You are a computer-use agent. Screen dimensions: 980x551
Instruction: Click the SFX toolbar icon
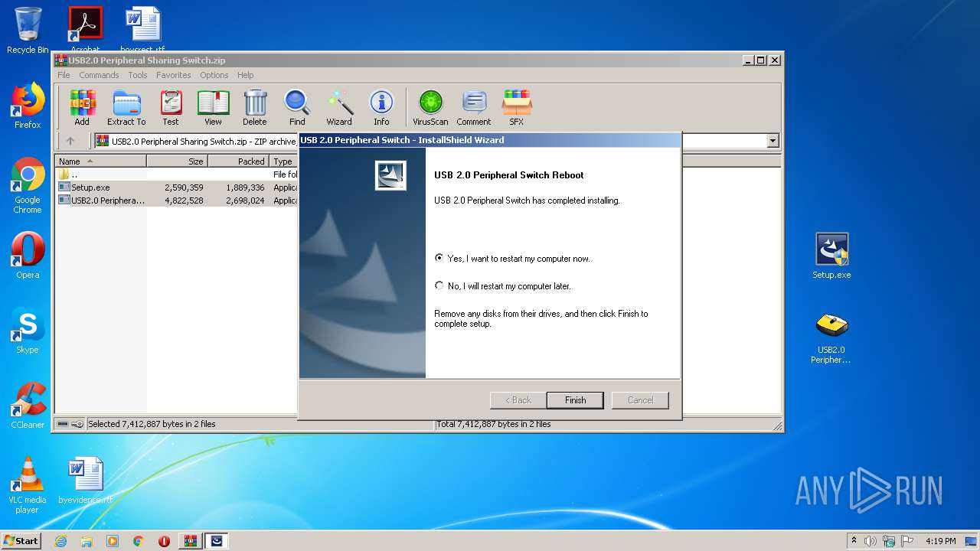pyautogui.click(x=517, y=107)
